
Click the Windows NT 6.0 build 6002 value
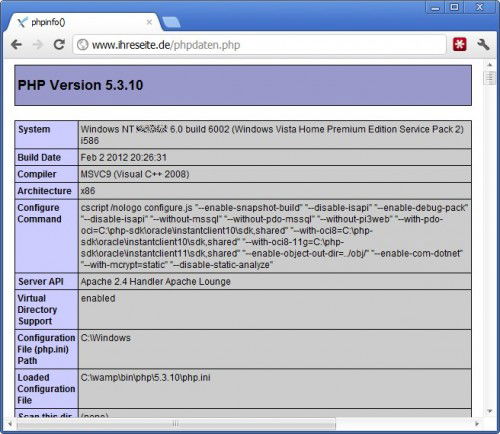(272, 135)
